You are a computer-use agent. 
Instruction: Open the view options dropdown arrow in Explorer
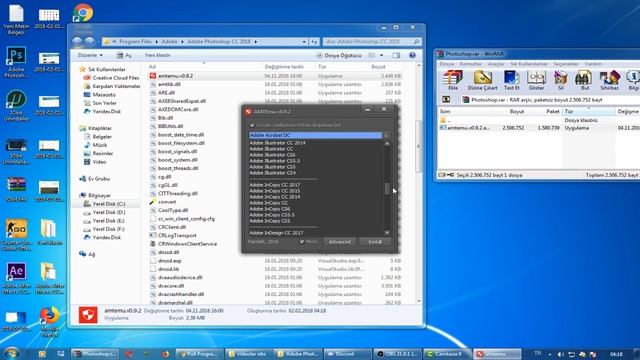[x=382, y=55]
